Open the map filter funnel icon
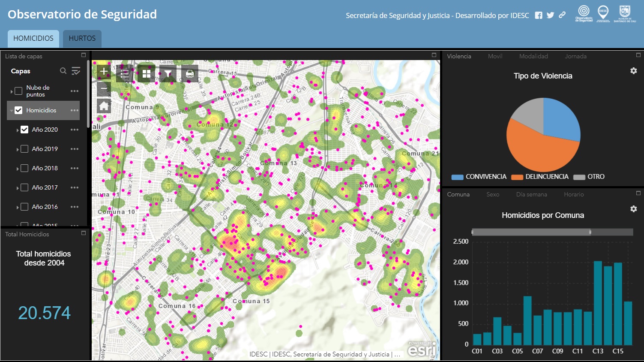Viewport: 644px width, 362px height. [x=168, y=73]
